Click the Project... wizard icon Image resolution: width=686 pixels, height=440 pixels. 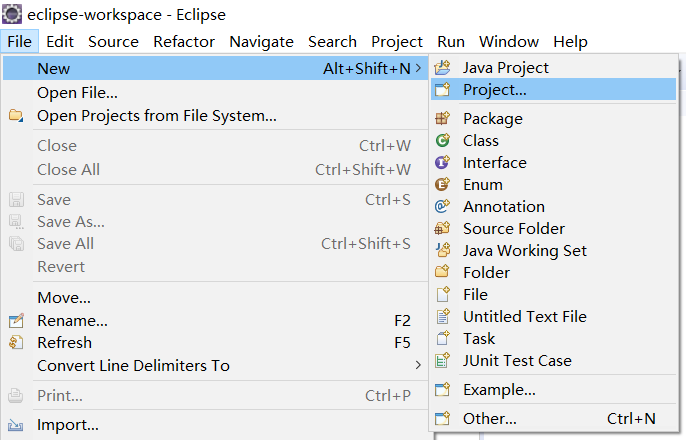442,90
